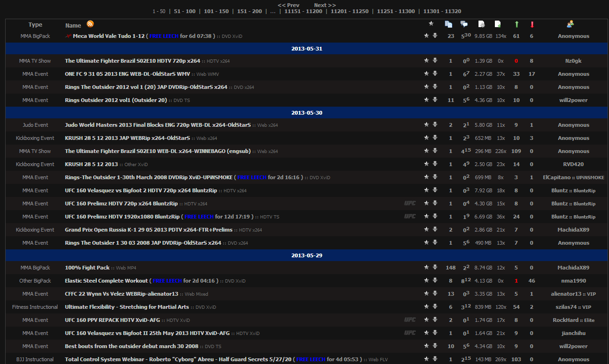Sort by the Name column header
This screenshot has width=609, height=364.
[73, 25]
